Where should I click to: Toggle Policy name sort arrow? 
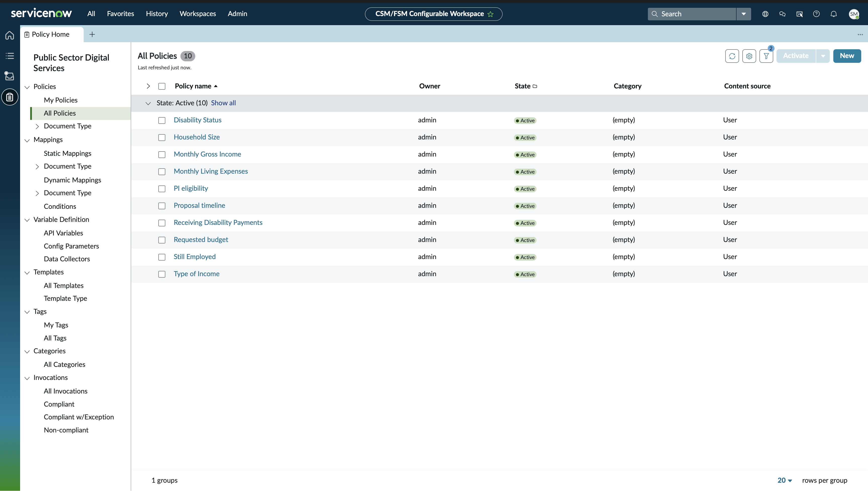click(216, 86)
